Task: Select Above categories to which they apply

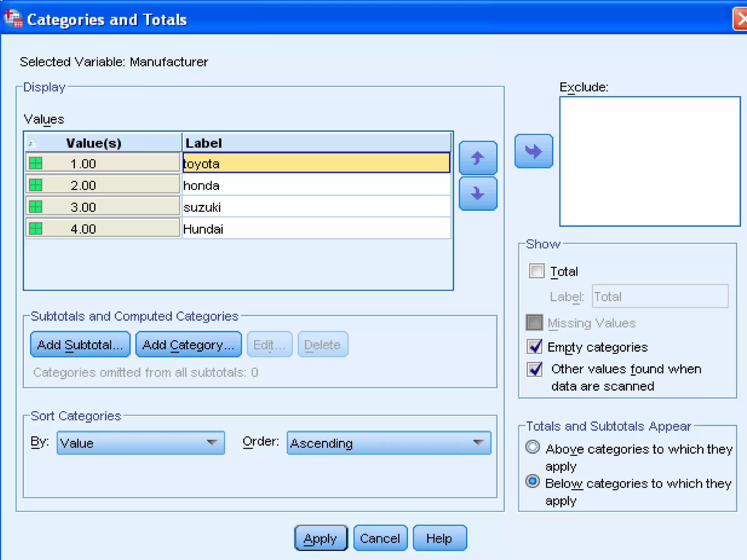Action: coord(533,447)
